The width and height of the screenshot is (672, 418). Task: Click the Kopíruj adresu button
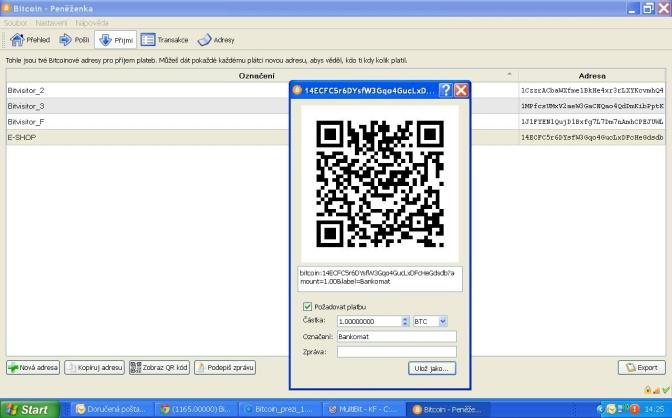94,367
